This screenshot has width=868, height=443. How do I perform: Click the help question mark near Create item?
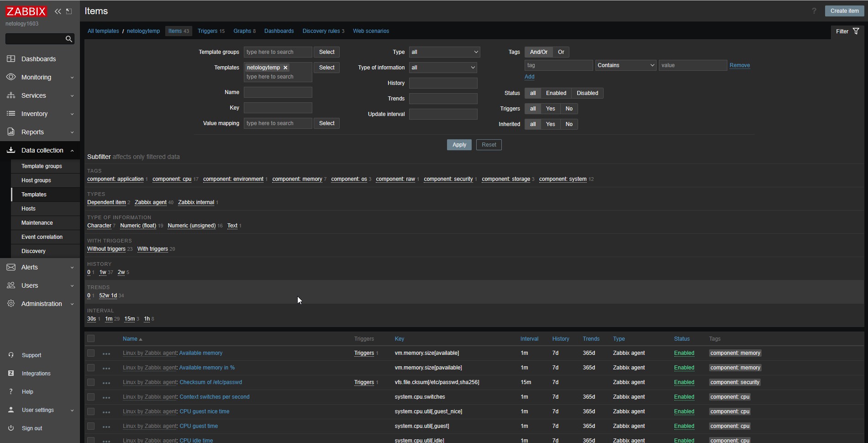click(814, 11)
